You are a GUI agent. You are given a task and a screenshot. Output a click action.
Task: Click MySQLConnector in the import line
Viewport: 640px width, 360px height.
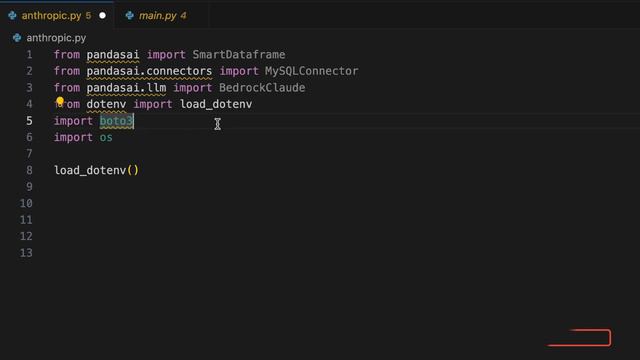click(311, 71)
